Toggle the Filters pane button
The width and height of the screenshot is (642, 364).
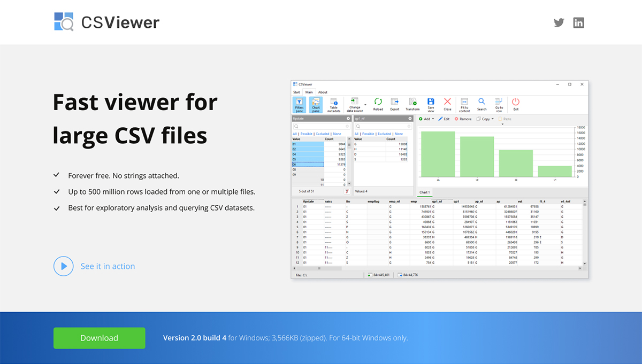point(299,104)
